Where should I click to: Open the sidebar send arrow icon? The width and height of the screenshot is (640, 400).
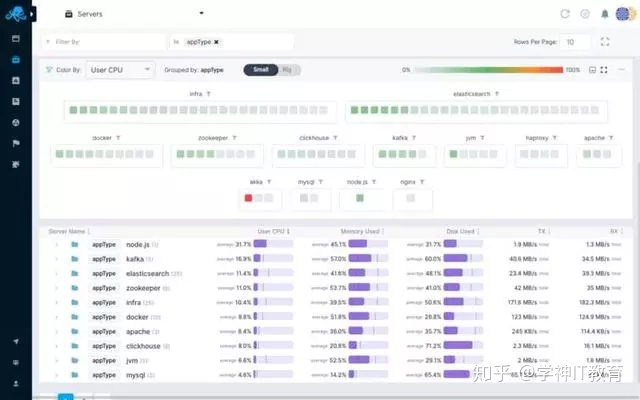[16, 341]
